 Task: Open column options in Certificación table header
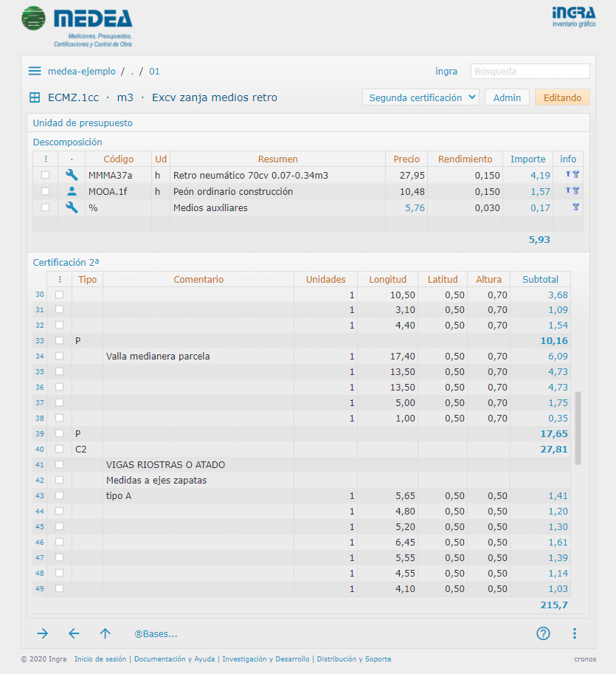pyautogui.click(x=59, y=280)
